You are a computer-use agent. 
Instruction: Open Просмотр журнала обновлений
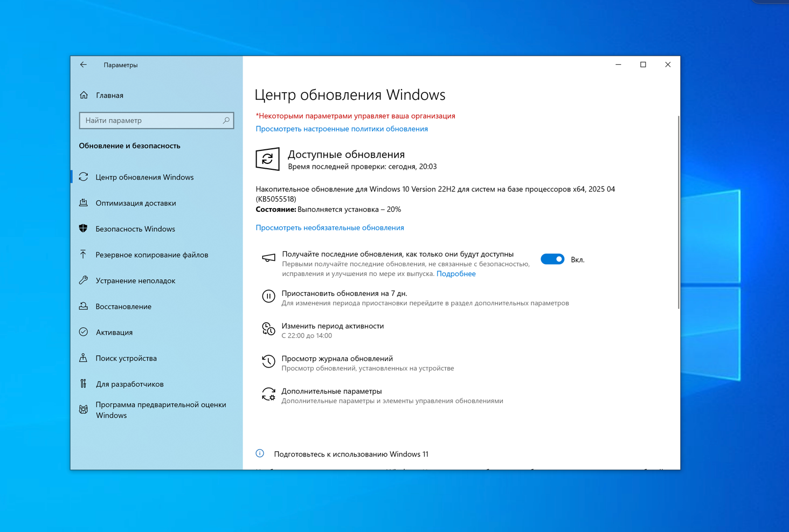coord(337,358)
